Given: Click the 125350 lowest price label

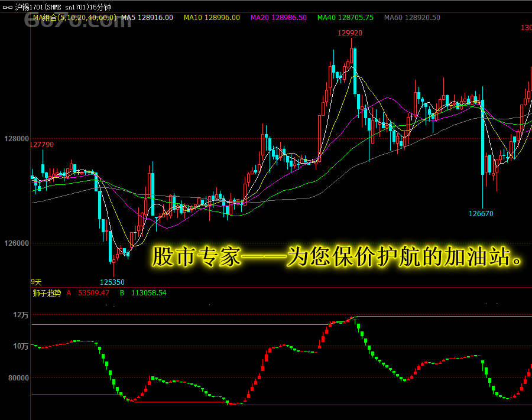Looking at the screenshot, I should point(112,282).
